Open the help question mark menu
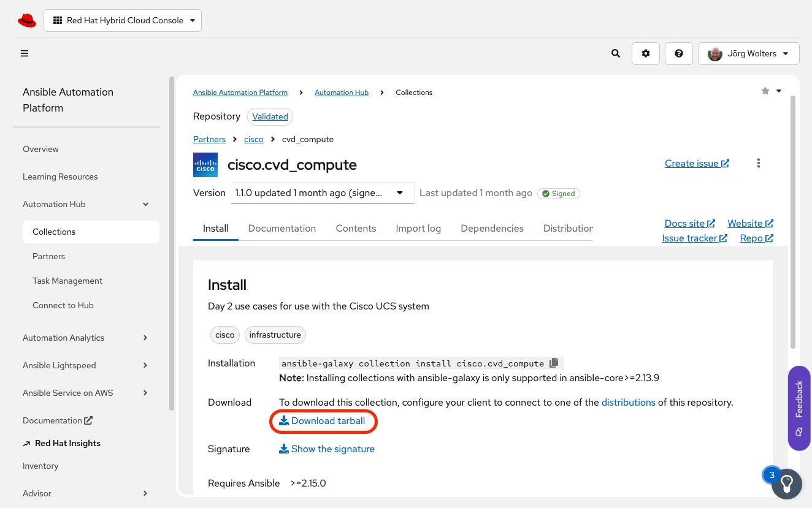Screen dimensions: 812x508 click(679, 53)
